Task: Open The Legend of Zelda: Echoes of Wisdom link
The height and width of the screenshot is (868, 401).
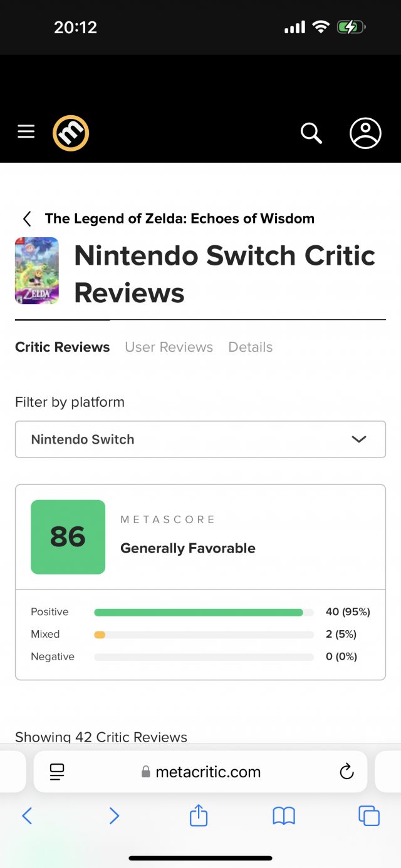Action: point(180,218)
